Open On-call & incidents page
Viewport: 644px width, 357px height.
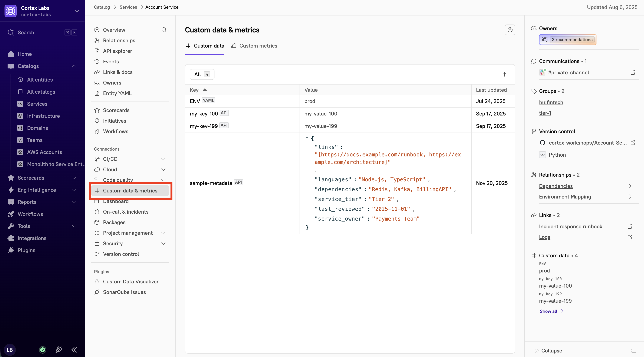point(125,212)
